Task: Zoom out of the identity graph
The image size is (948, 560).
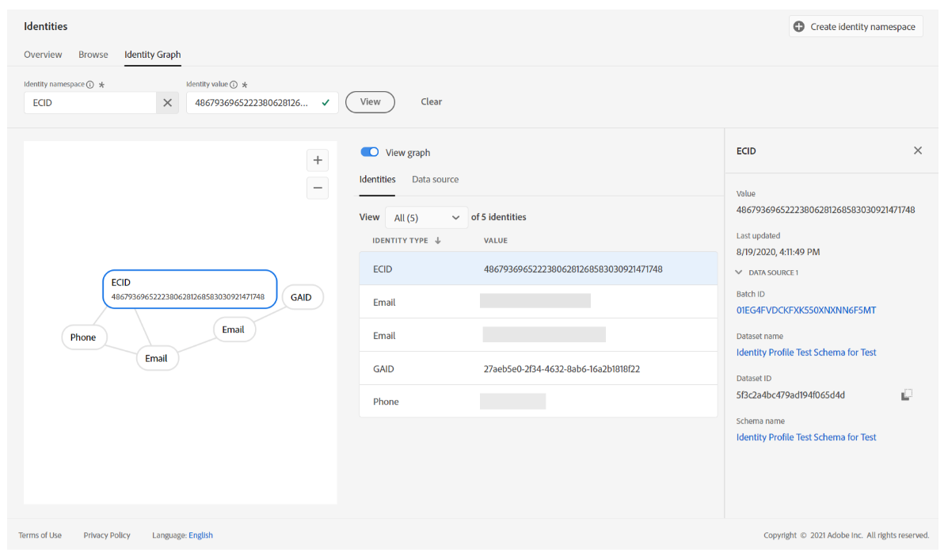Action: (318, 188)
